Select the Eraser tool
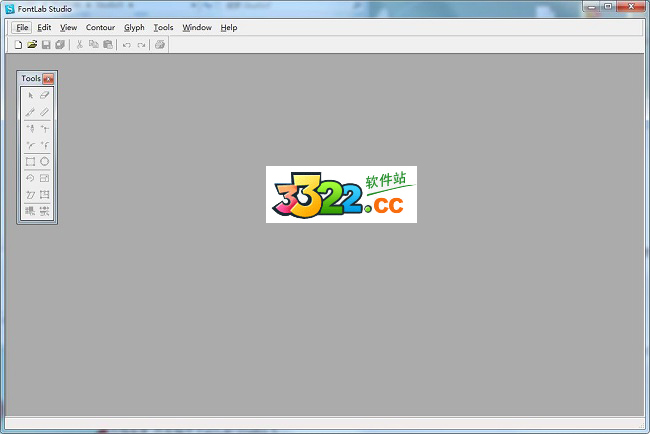Image resolution: width=650 pixels, height=434 pixels. [44, 95]
